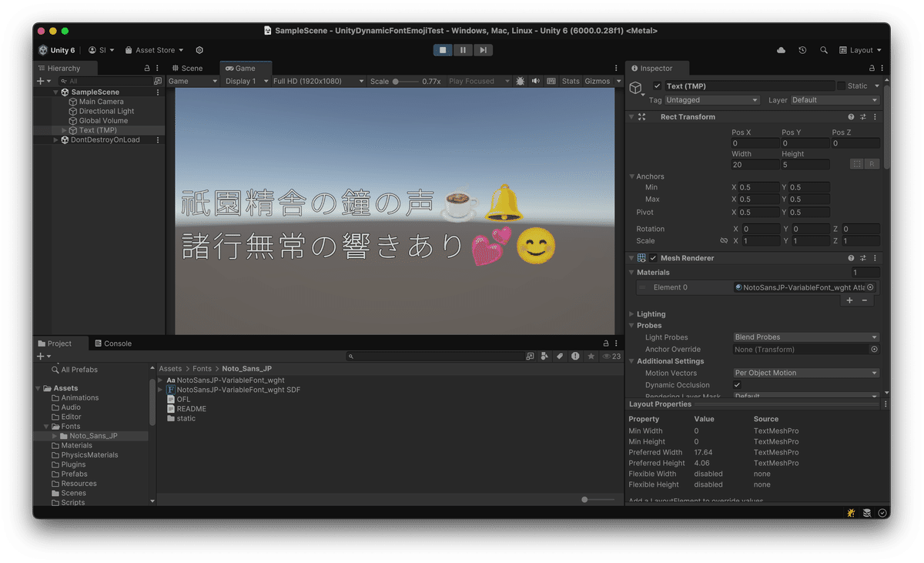The height and width of the screenshot is (563, 924).
Task: Expand the Lighting section
Action: 632,314
